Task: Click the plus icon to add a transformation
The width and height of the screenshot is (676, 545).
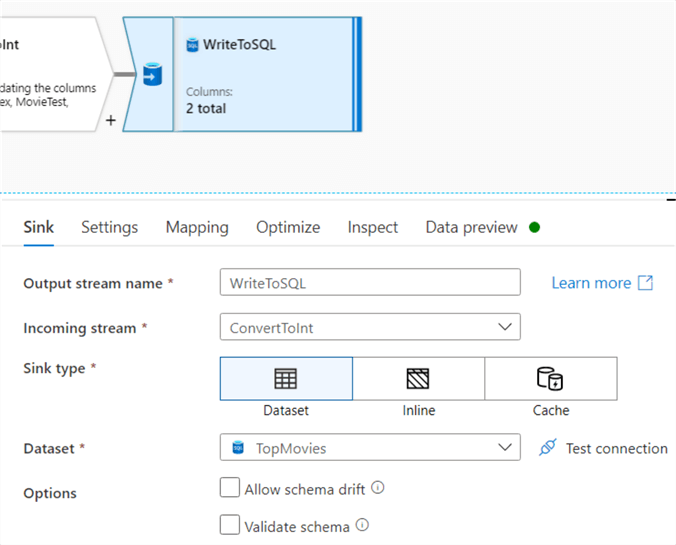Action: [110, 120]
